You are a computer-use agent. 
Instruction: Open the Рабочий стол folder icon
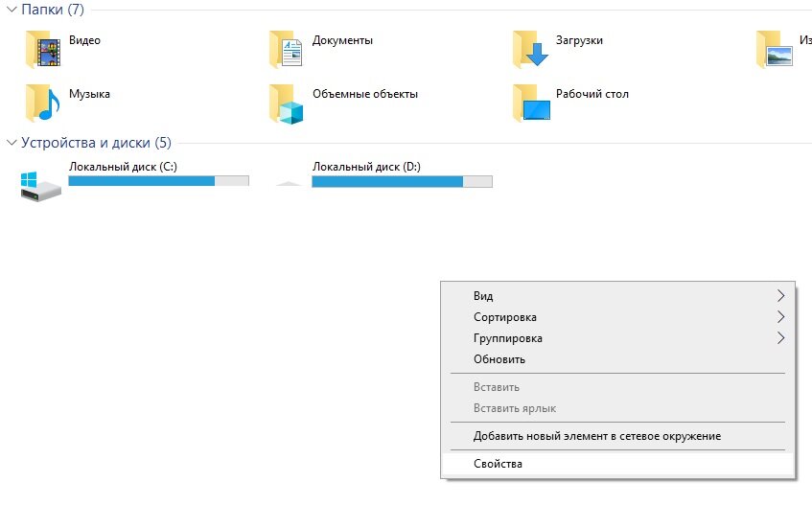click(531, 103)
